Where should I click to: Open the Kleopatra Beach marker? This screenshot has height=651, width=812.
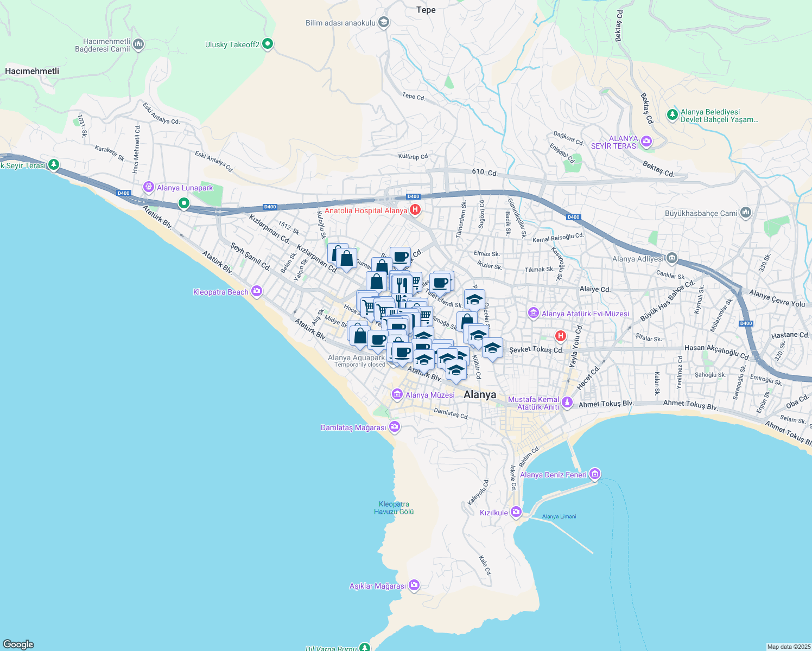pos(256,291)
